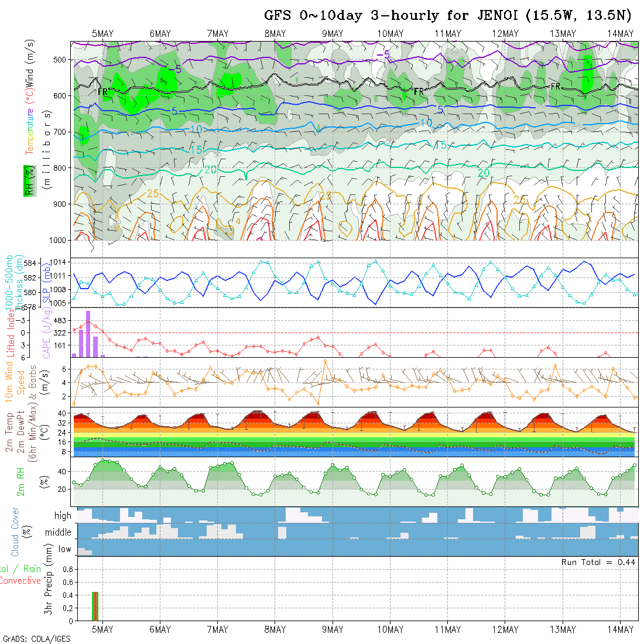Click the 'Wind (m/s)' axis label

pos(29,63)
